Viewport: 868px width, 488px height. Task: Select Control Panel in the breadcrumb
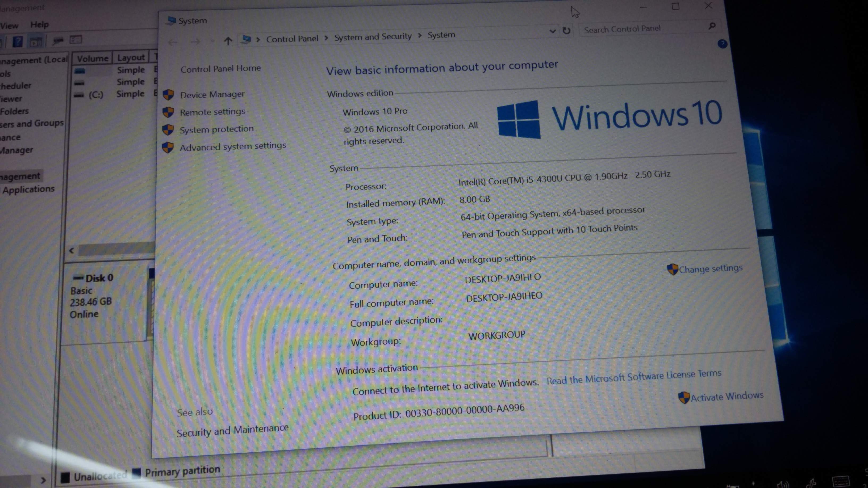tap(292, 39)
